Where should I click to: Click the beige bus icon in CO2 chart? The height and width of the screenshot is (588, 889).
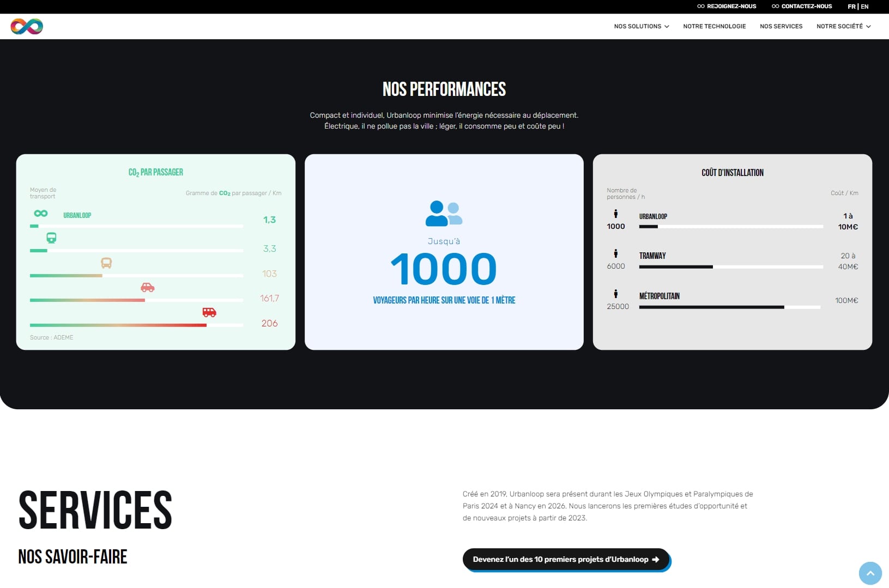(106, 263)
